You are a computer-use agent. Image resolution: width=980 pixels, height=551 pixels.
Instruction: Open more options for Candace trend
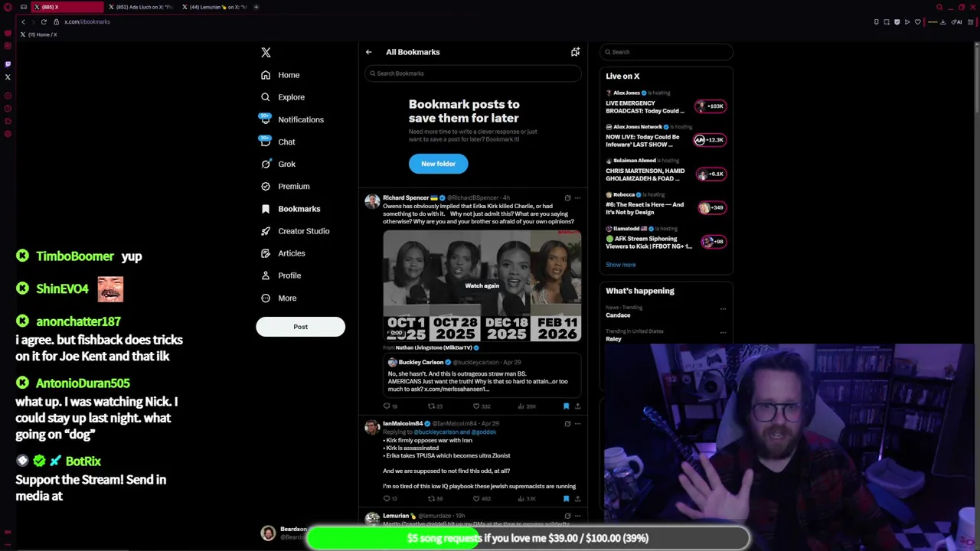[x=723, y=308]
